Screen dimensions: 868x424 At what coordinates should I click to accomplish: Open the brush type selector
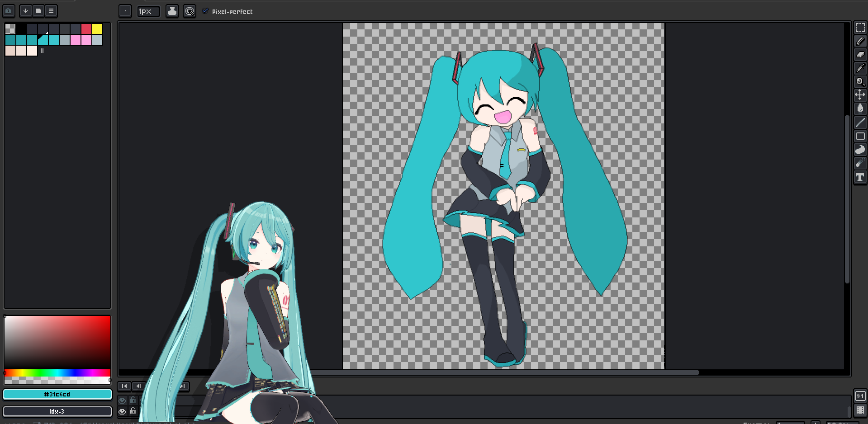[125, 11]
